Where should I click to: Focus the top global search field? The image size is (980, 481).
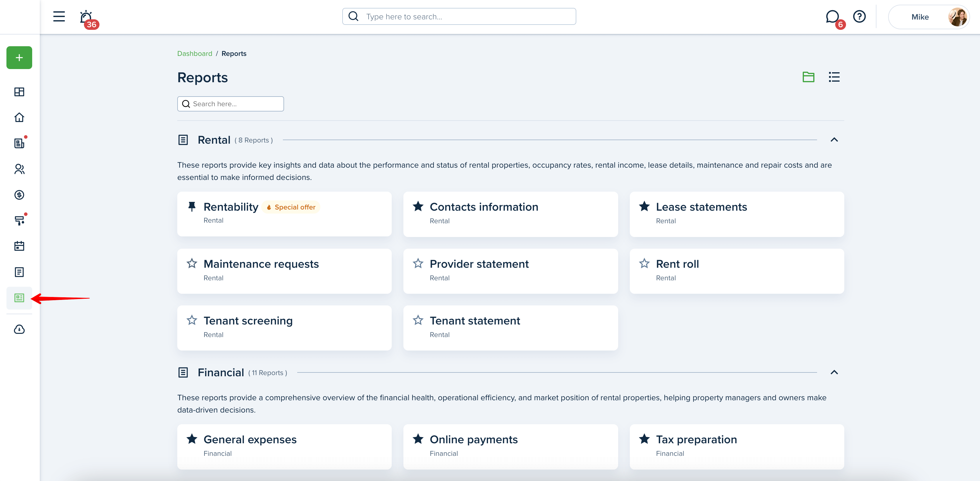coord(459,16)
